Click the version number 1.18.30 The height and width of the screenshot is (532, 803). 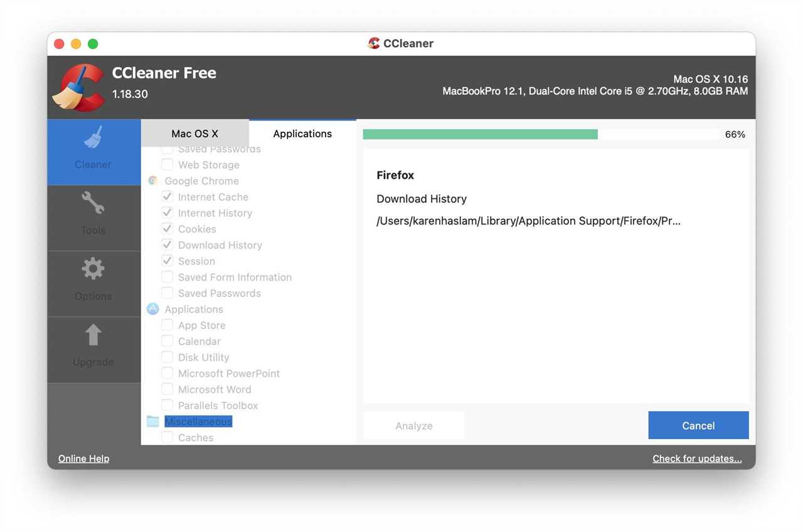[130, 94]
